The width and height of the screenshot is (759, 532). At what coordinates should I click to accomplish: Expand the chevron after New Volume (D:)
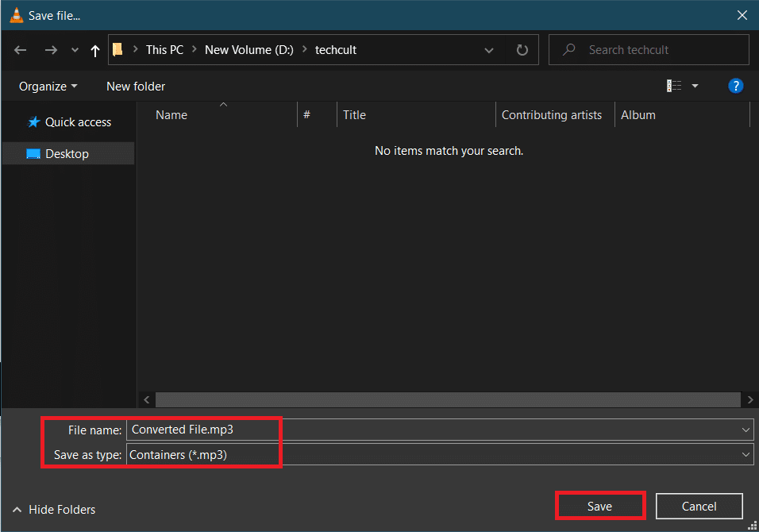point(304,49)
